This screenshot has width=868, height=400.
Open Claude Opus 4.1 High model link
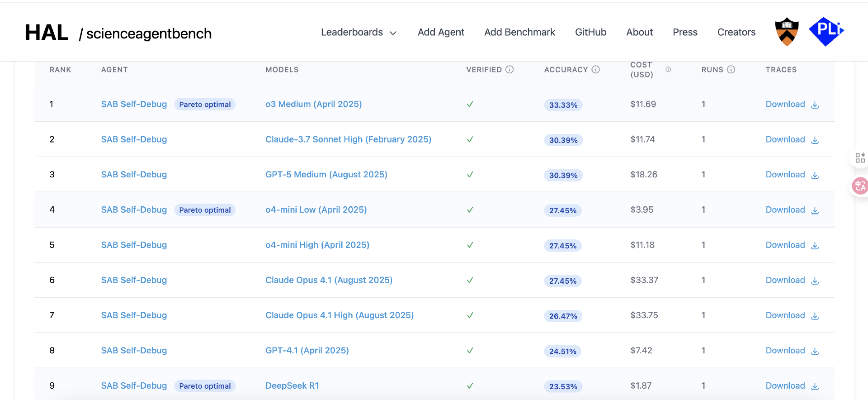340,315
